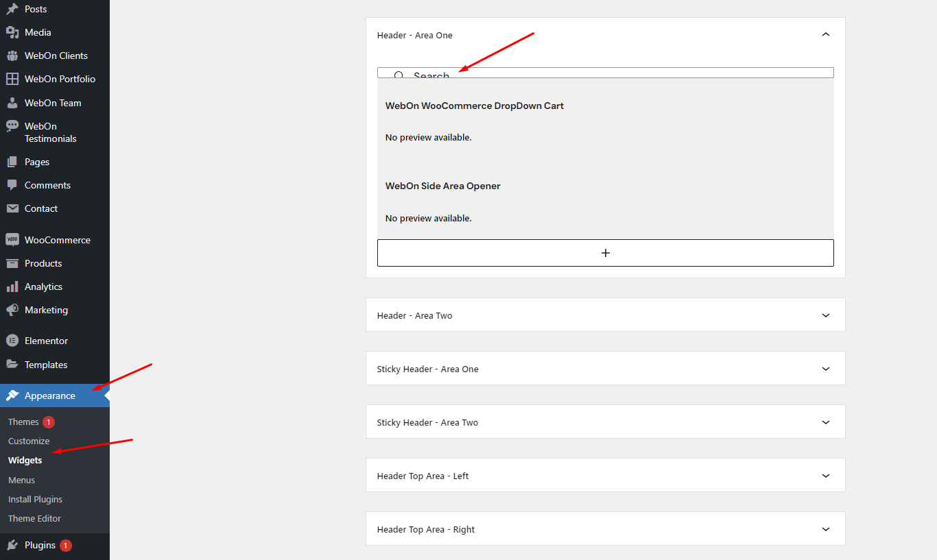Viewport: 937px width, 560px height.
Task: Open WebOn Testimonials menu label
Action: [51, 132]
